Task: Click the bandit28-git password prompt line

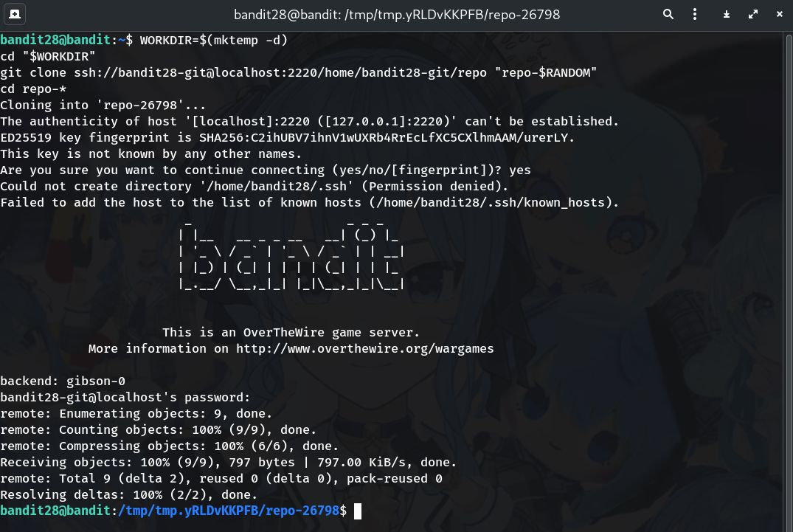Action: pyautogui.click(x=125, y=397)
